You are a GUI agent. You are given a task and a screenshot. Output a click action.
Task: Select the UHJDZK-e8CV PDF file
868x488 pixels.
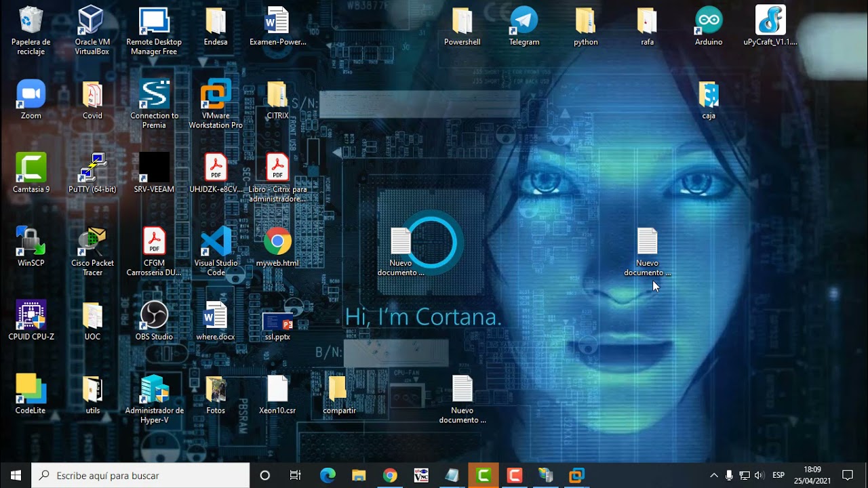216,174
